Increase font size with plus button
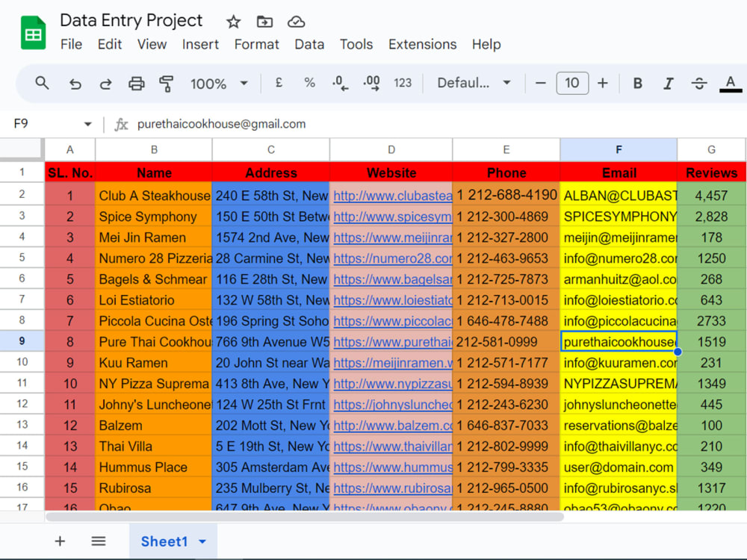 pos(603,84)
